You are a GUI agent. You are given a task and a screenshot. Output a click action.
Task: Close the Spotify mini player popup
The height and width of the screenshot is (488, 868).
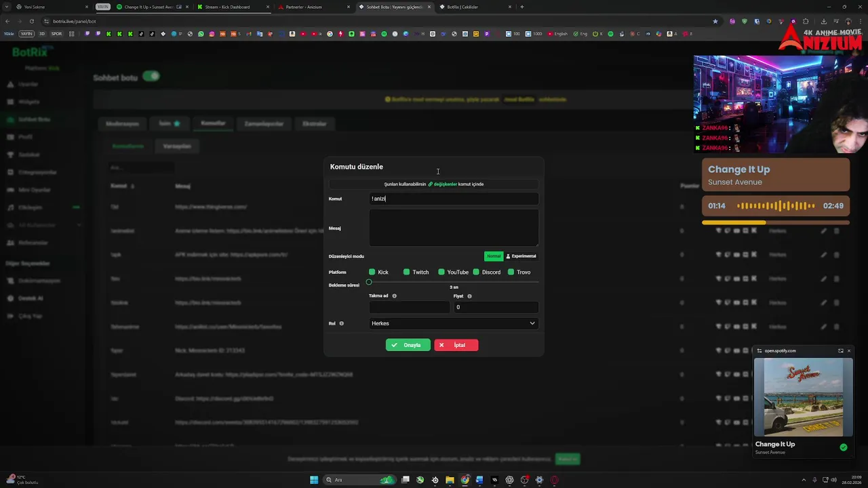point(848,350)
